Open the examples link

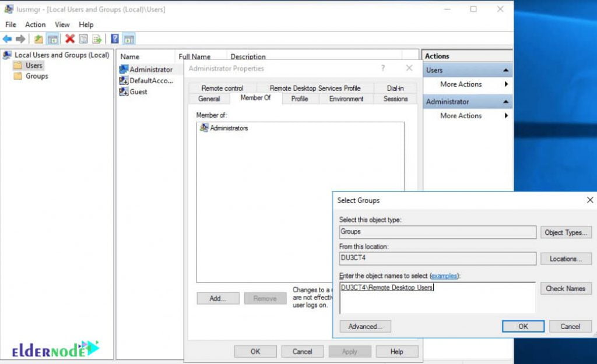coord(444,275)
